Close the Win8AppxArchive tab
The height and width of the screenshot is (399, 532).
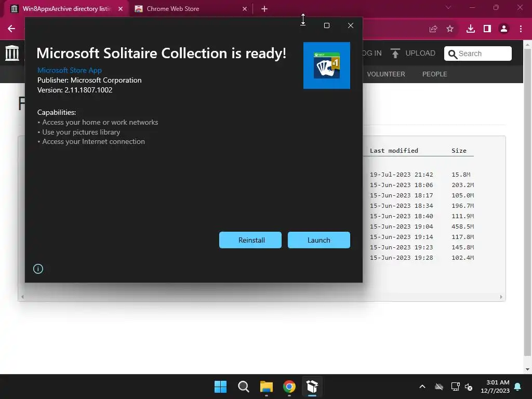click(x=121, y=9)
